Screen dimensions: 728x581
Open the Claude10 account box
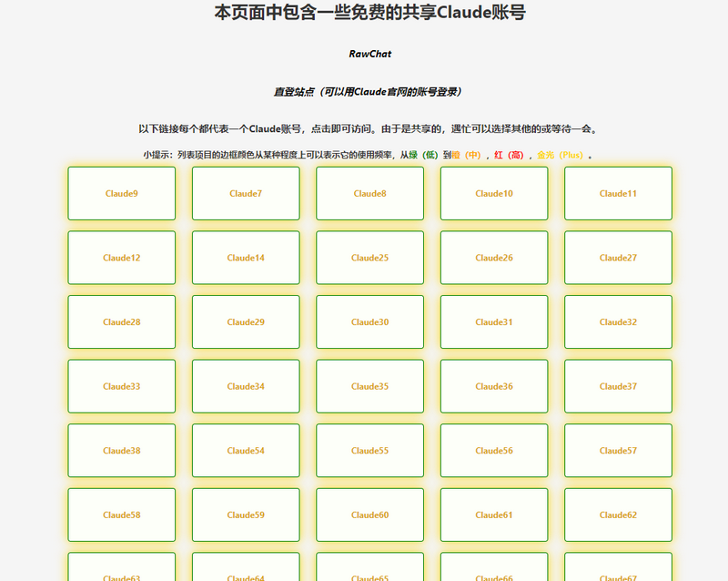[494, 193]
